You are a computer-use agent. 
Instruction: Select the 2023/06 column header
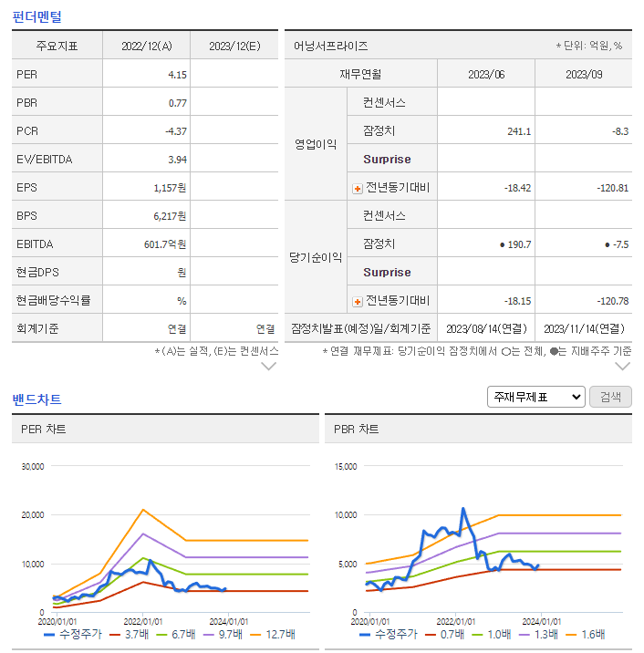pyautogui.click(x=486, y=75)
